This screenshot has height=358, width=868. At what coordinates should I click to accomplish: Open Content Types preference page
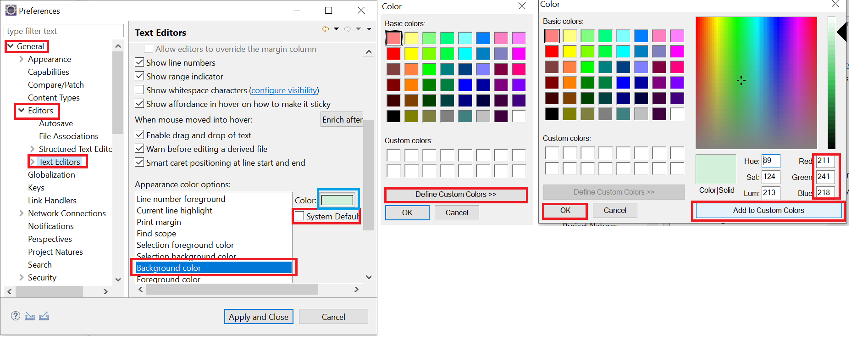pos(54,97)
